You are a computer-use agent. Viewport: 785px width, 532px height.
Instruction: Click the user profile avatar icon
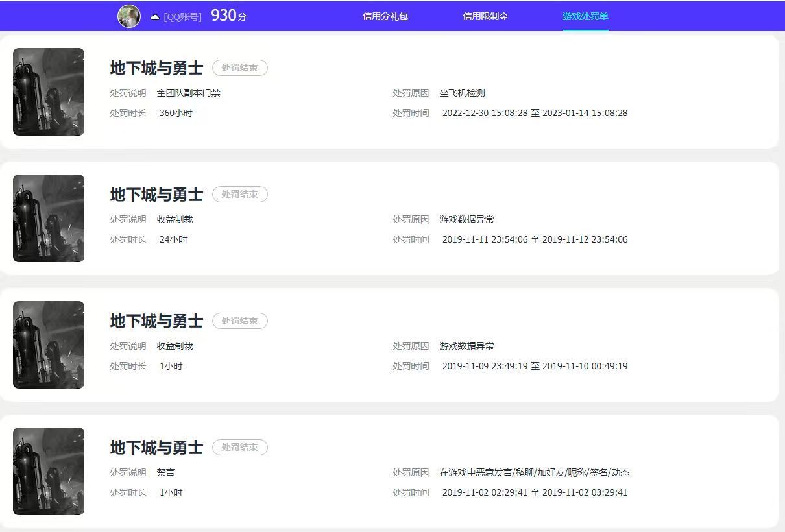pos(129,16)
